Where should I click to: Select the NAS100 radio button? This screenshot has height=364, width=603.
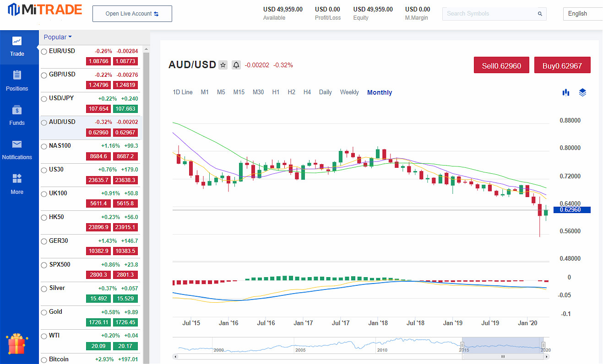[44, 146]
